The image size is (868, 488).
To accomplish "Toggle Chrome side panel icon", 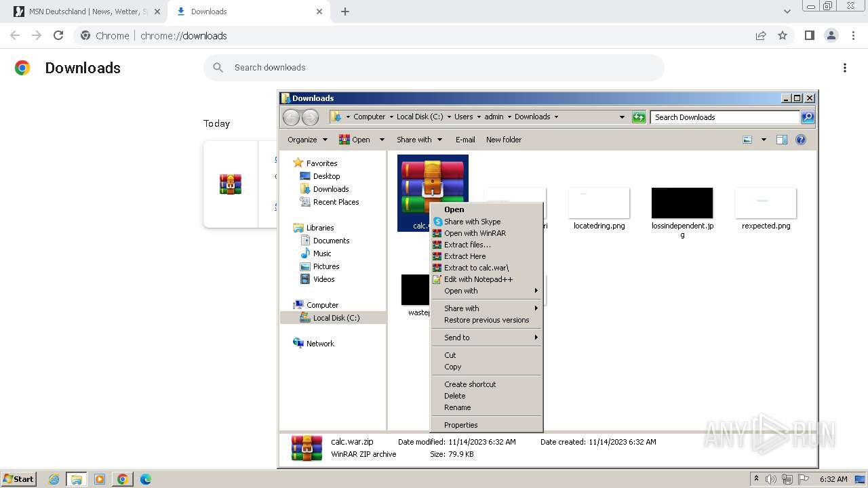I will click(x=809, y=36).
